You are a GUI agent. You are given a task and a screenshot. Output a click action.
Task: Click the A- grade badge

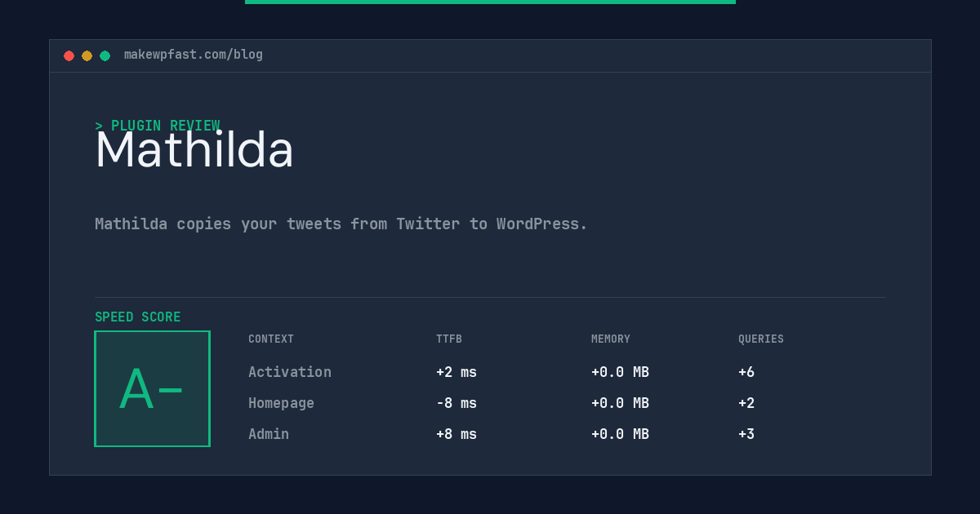pos(153,388)
